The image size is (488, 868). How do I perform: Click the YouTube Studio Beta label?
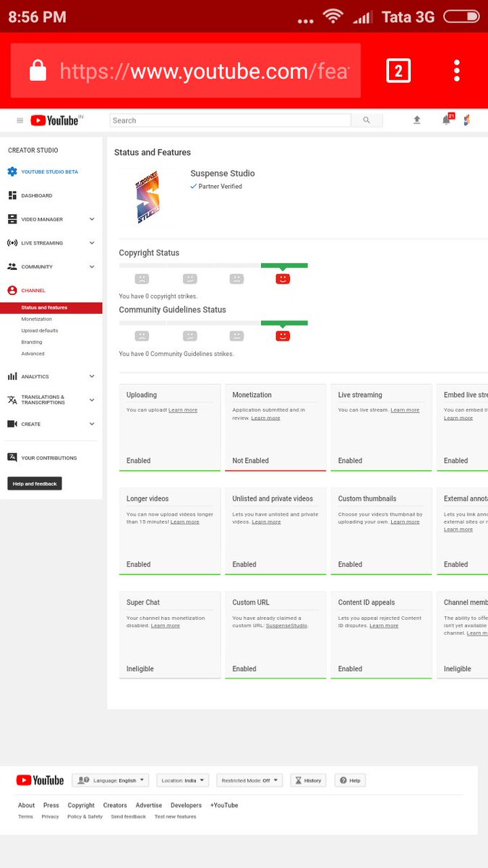pyautogui.click(x=49, y=171)
